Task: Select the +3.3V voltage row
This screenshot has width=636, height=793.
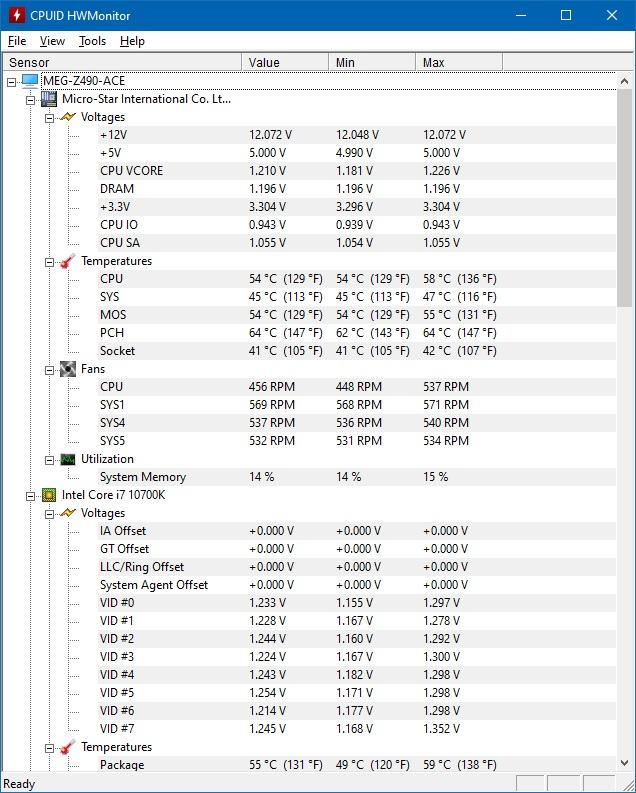Action: (357, 207)
